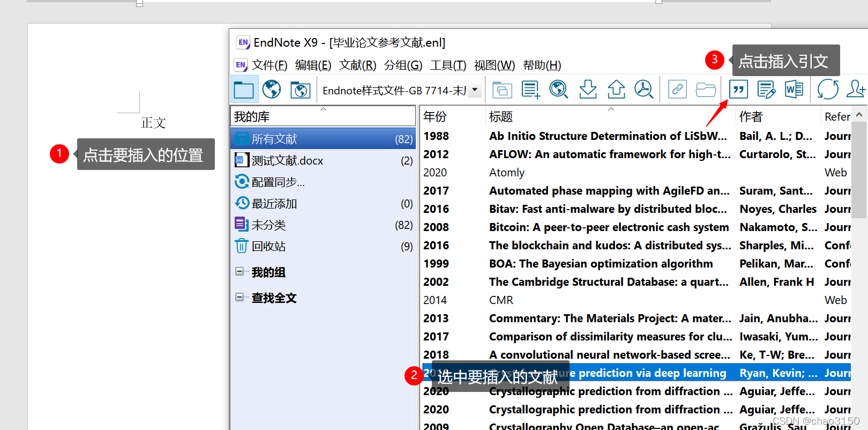Image resolution: width=868 pixels, height=430 pixels.
Task: Click Copy to Local Library icon
Action: pyautogui.click(x=502, y=90)
